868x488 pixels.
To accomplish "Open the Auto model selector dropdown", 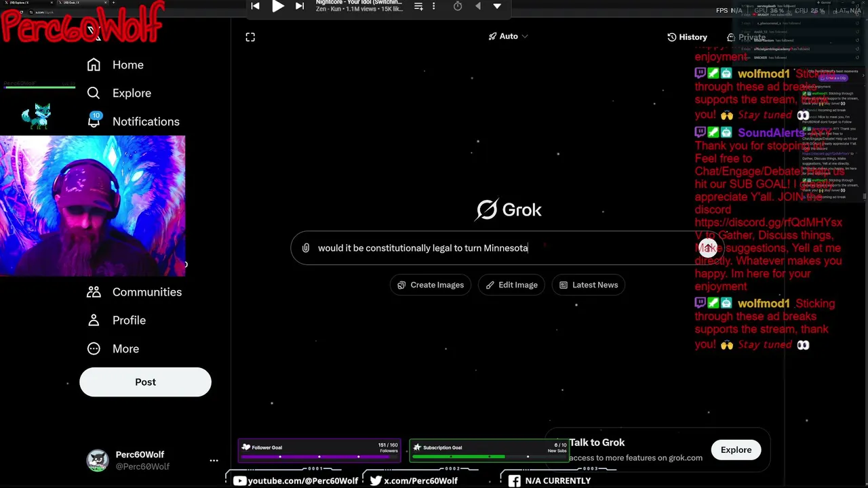I will click(x=508, y=37).
